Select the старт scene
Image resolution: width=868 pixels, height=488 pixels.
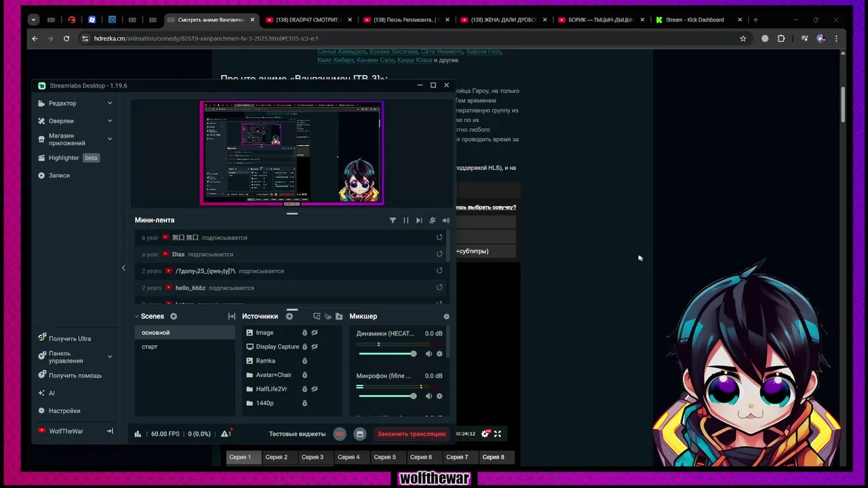point(184,347)
